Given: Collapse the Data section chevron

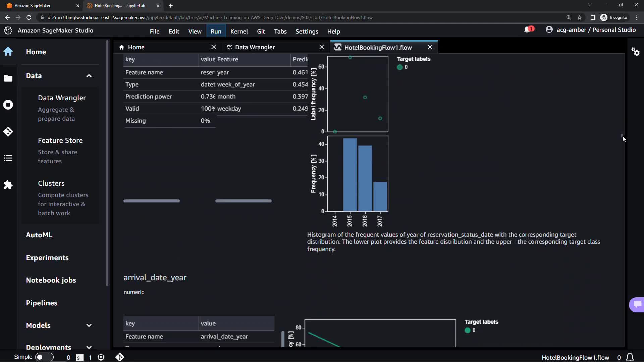Looking at the screenshot, I should 89,76.
